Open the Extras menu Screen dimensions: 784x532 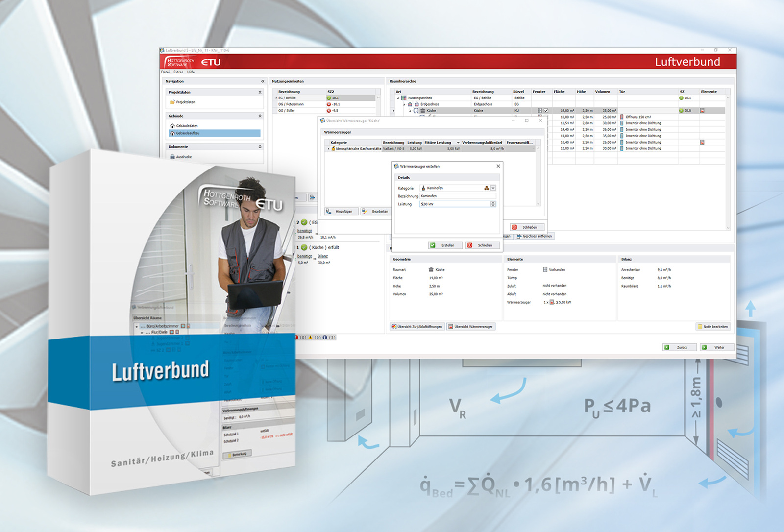click(x=178, y=72)
